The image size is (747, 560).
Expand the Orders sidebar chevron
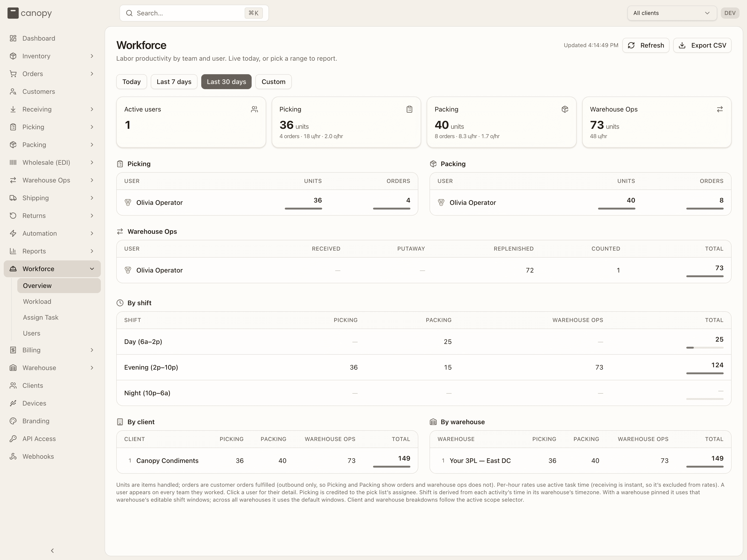click(x=92, y=73)
